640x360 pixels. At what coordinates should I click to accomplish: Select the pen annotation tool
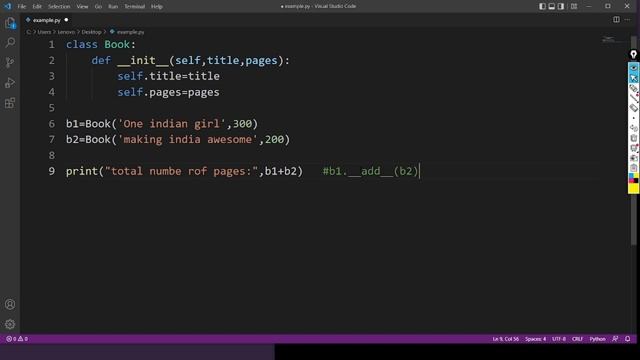tap(633, 88)
